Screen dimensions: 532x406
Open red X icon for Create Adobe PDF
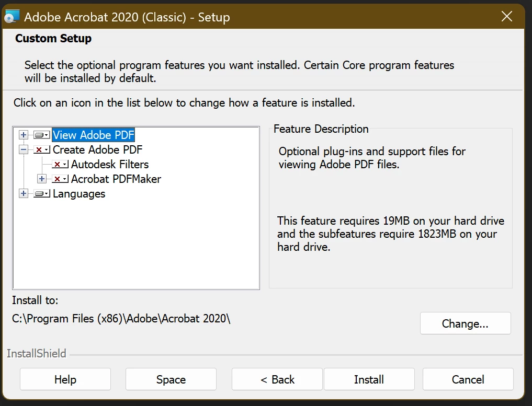pyautogui.click(x=42, y=149)
